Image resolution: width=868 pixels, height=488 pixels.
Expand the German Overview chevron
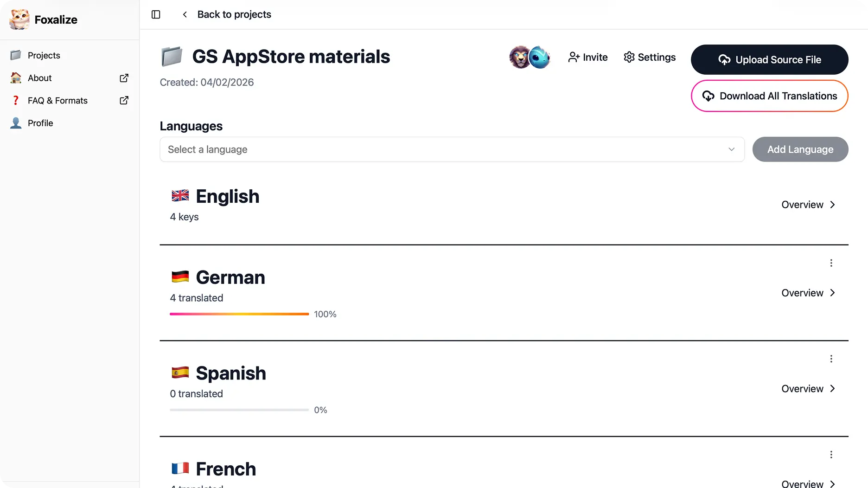point(833,293)
